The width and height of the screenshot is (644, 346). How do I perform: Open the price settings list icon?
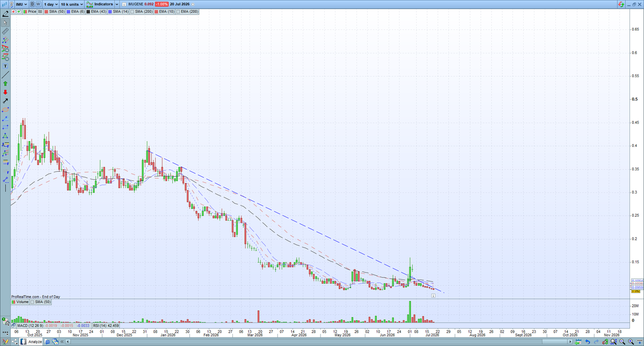click(x=40, y=11)
